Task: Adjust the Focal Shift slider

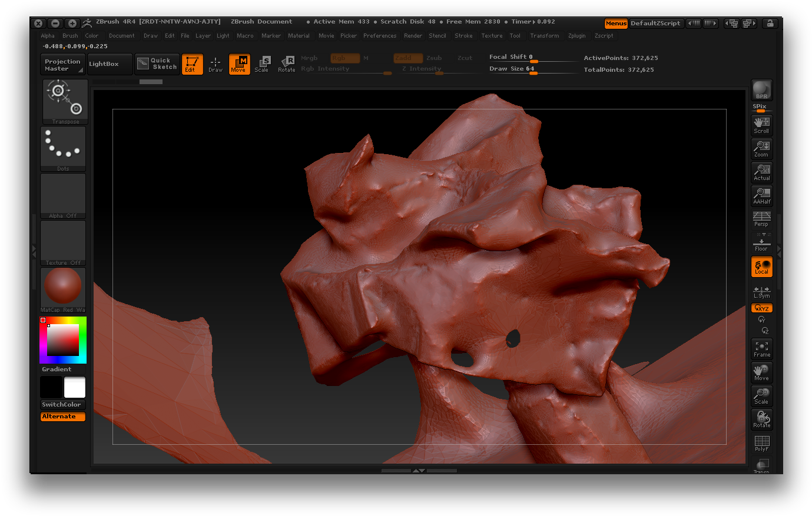Action: tap(533, 58)
